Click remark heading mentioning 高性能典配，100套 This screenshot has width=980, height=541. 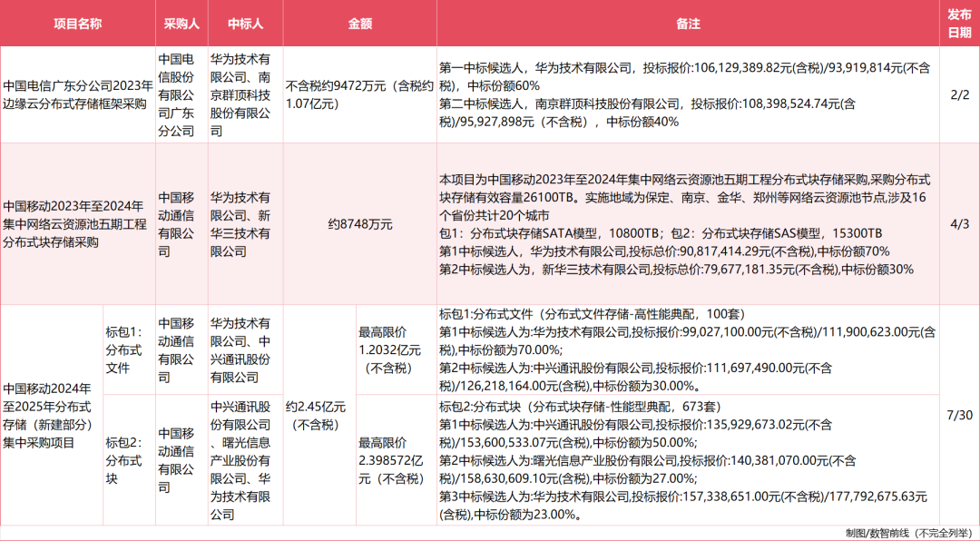pyautogui.click(x=593, y=313)
